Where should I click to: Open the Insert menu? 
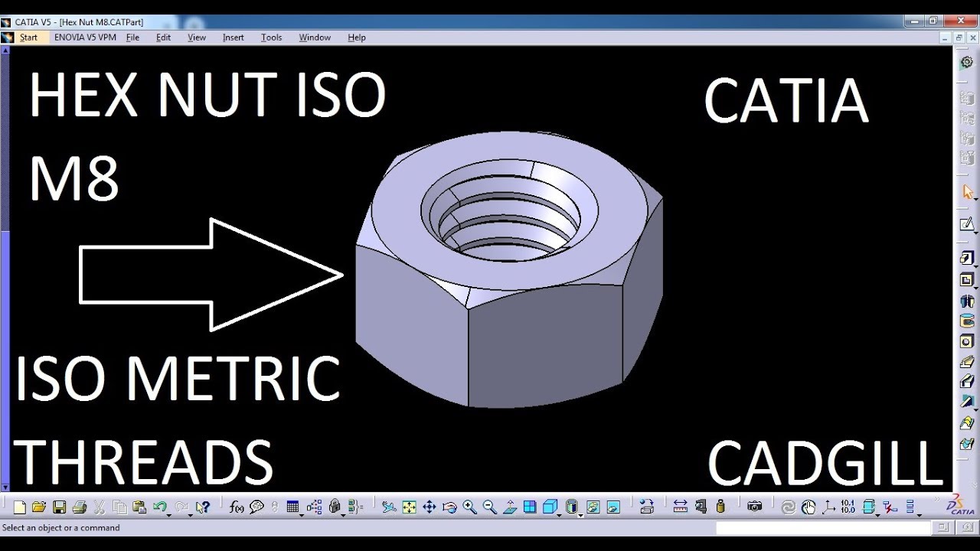point(233,37)
